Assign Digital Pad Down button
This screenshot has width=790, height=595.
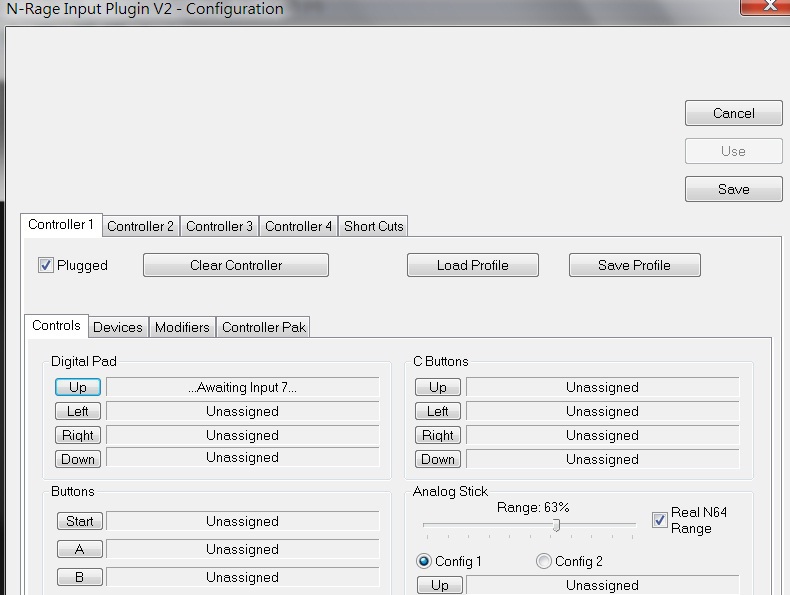click(x=78, y=459)
